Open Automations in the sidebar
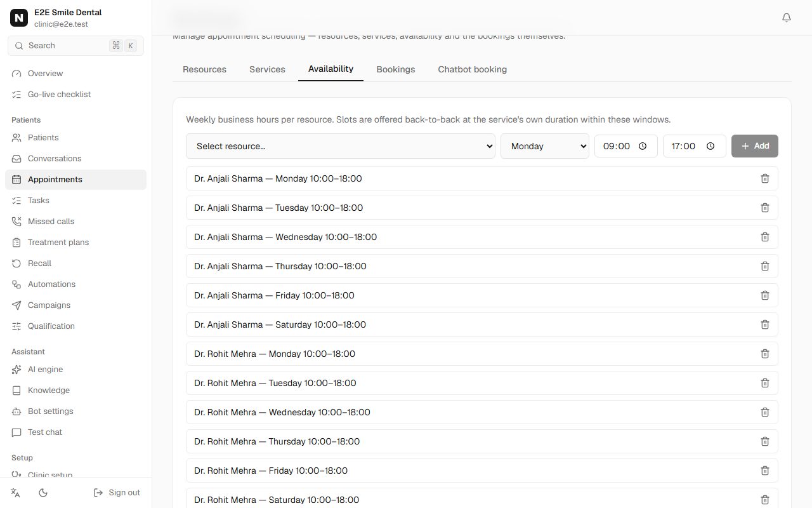Viewport: 812px width, 508px height. [x=75, y=284]
